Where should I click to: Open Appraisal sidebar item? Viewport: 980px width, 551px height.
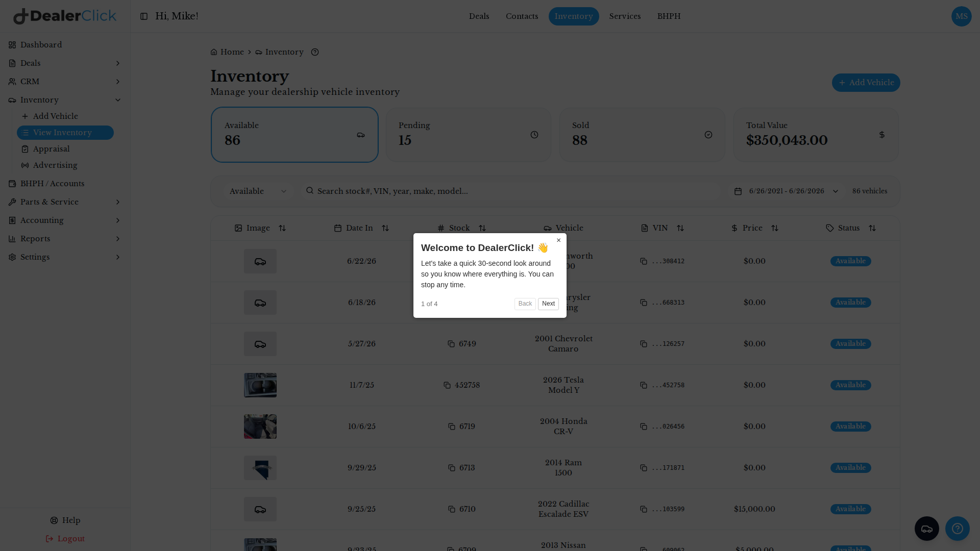[65, 149]
